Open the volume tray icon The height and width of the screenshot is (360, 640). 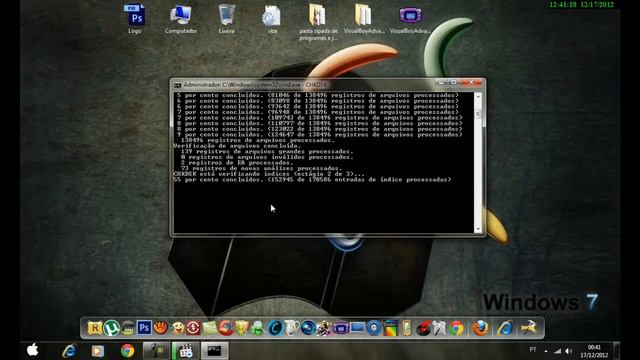tap(569, 351)
